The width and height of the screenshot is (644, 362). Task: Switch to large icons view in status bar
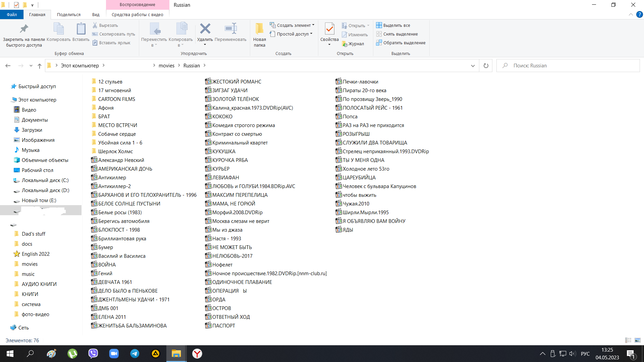638,340
